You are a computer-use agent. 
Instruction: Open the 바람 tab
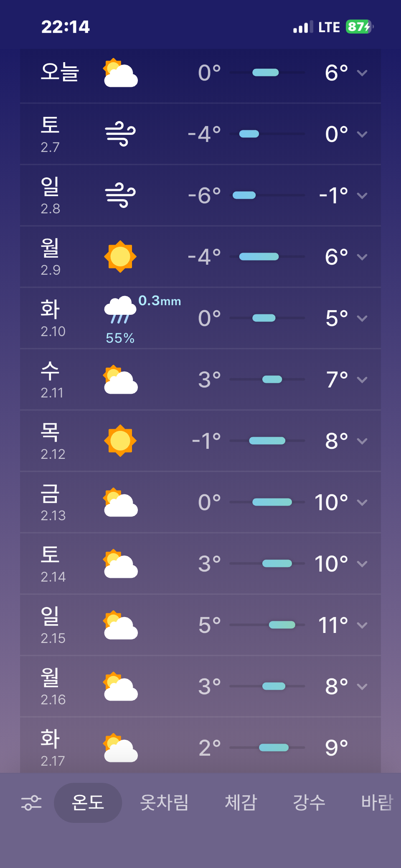(x=377, y=802)
